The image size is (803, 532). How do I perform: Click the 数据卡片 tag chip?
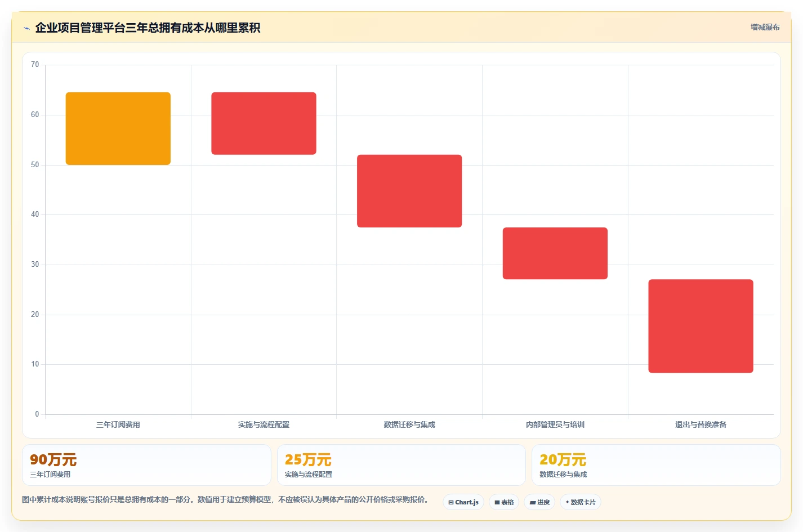581,502
